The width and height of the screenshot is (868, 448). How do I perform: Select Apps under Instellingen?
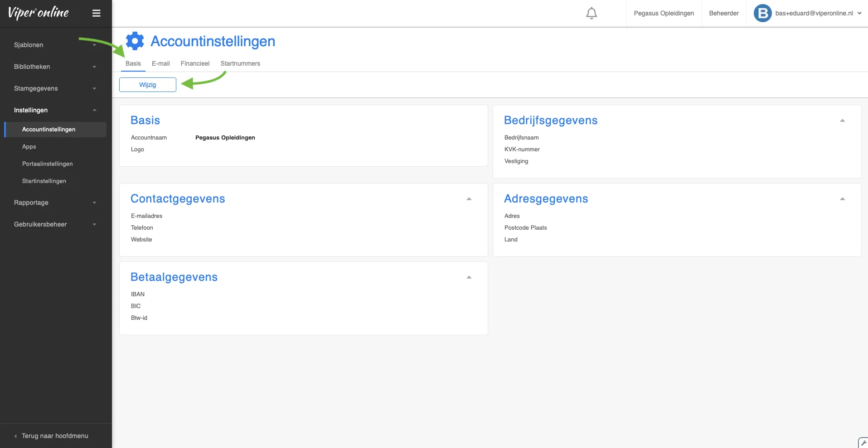[29, 146]
